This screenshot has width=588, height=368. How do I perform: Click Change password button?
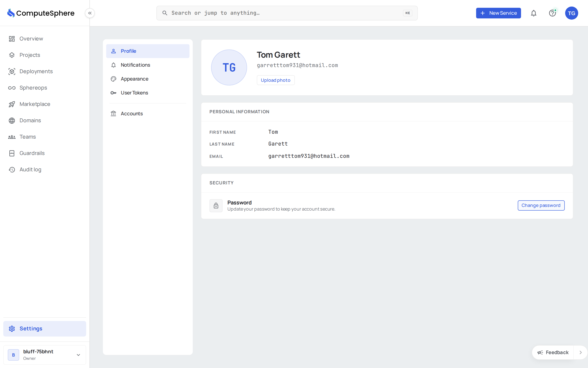click(x=541, y=205)
